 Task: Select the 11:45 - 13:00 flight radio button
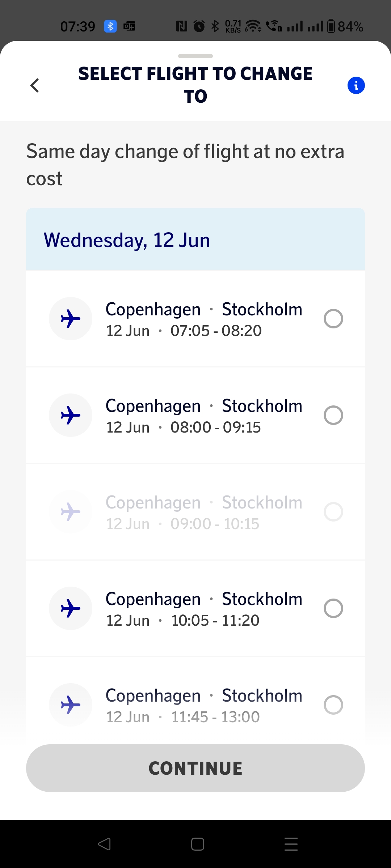[x=333, y=705]
